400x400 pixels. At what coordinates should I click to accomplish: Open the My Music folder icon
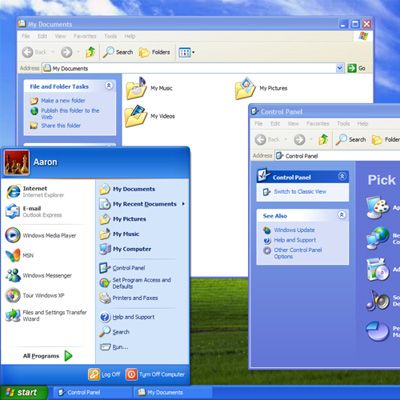point(136,88)
